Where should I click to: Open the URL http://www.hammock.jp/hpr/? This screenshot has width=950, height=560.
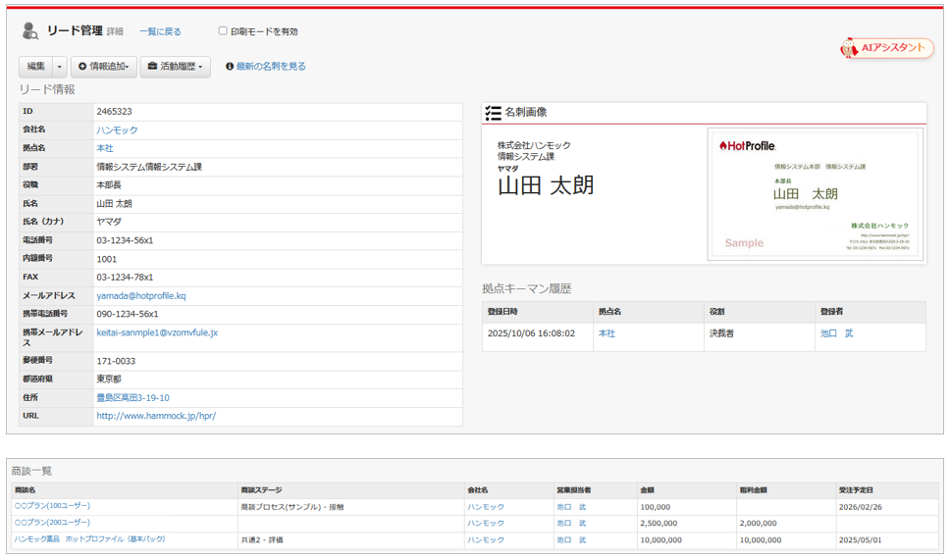click(x=156, y=416)
